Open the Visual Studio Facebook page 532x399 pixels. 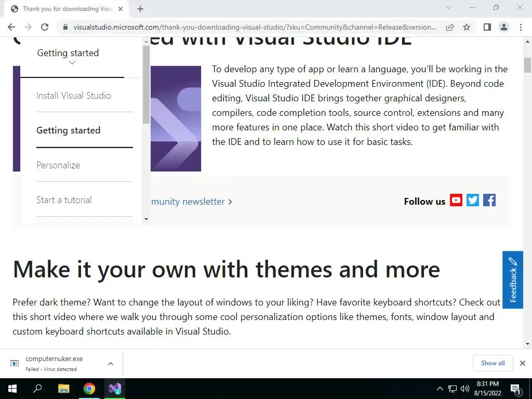point(489,200)
